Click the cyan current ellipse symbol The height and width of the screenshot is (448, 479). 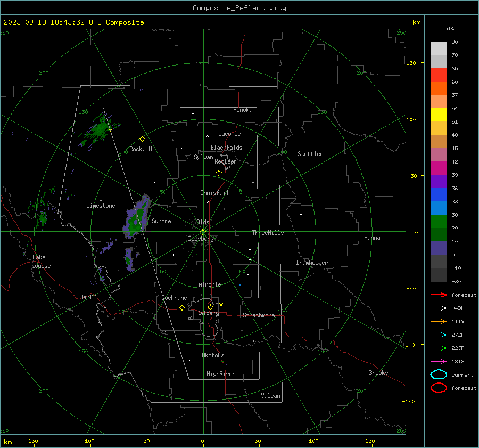click(439, 374)
